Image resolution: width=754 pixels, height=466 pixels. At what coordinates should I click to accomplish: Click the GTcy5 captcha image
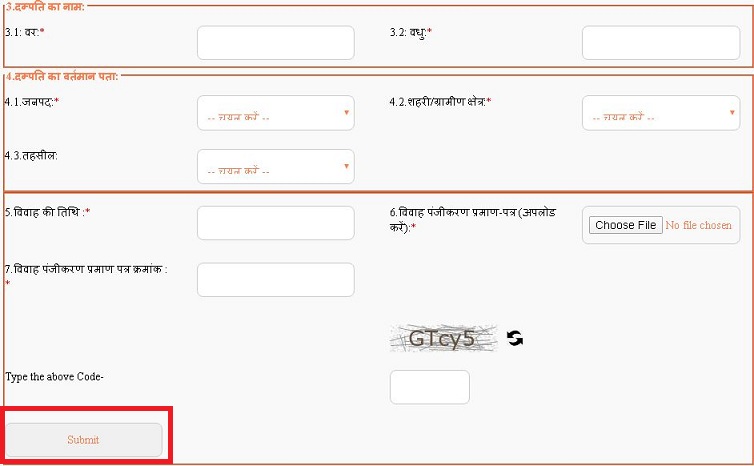(442, 339)
